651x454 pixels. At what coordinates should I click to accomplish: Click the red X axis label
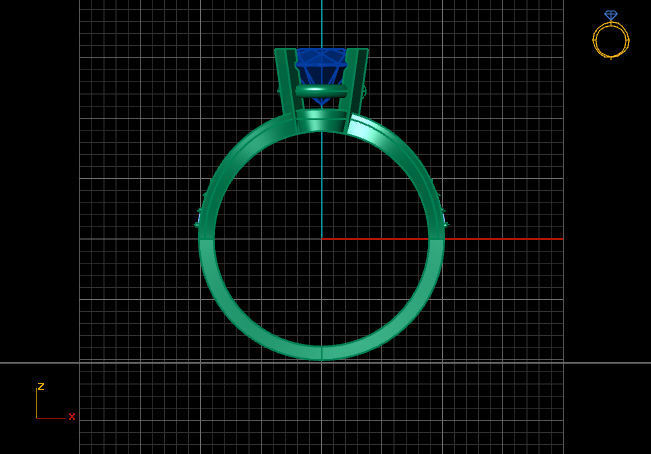tap(72, 416)
